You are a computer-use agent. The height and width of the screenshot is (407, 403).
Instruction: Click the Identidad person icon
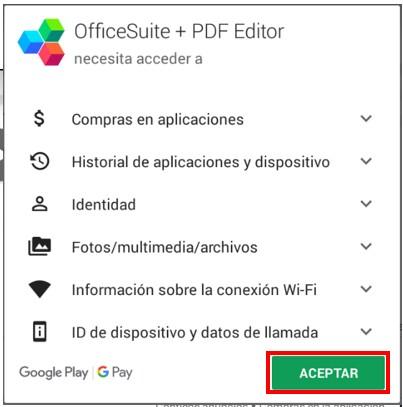click(x=40, y=204)
